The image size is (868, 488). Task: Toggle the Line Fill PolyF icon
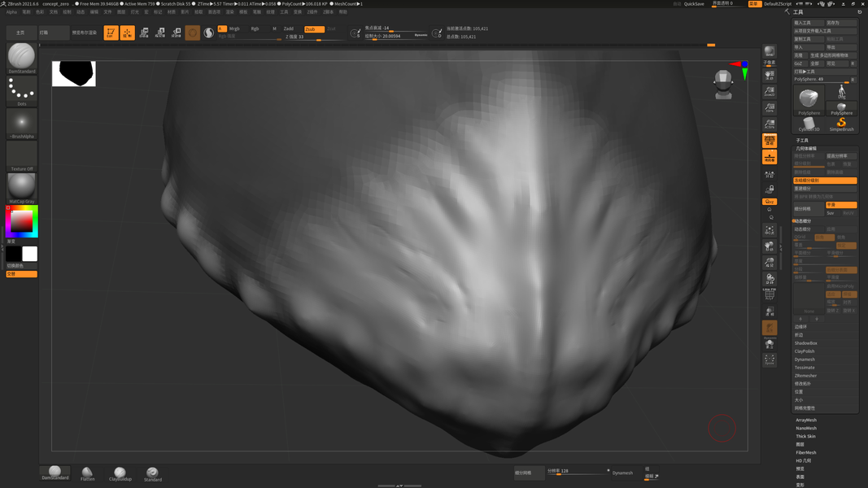(770, 294)
